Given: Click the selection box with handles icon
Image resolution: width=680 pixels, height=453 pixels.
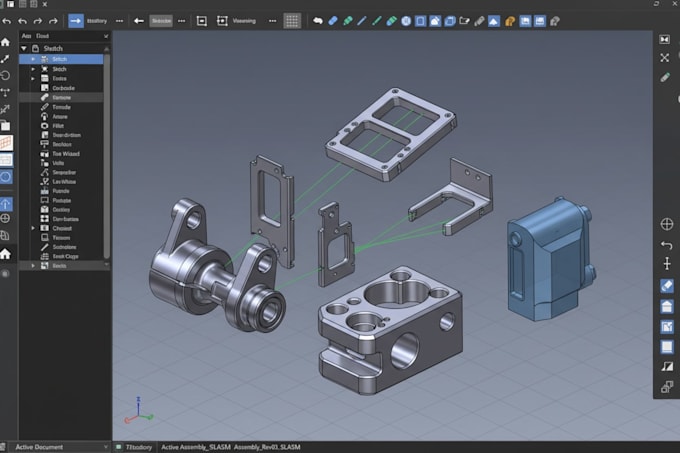Looking at the screenshot, I should (222, 21).
